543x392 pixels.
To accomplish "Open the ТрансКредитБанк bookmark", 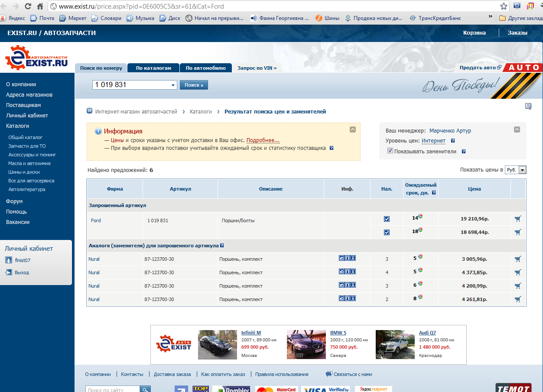I will click(x=435, y=18).
